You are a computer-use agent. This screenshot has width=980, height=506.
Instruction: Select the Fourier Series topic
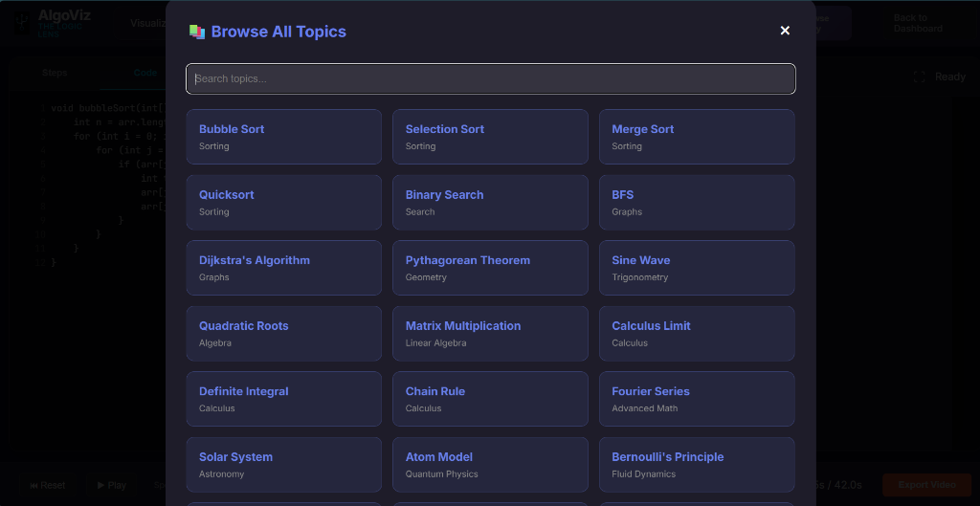coord(696,399)
